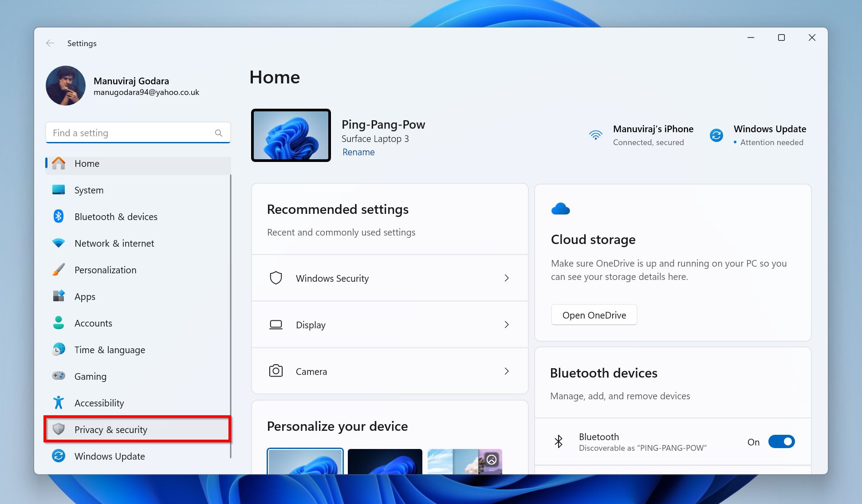Viewport: 862px width, 504px height.
Task: Open Windows Update attention needed status
Action: tap(758, 135)
